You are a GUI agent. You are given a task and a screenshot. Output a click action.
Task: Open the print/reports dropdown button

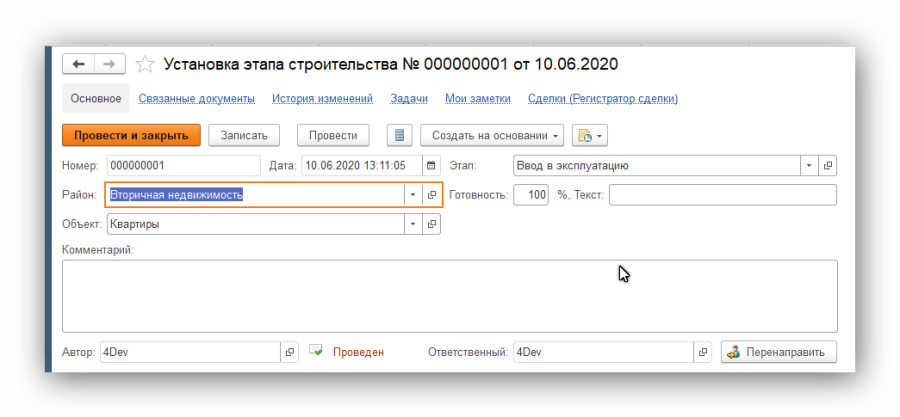tap(590, 135)
